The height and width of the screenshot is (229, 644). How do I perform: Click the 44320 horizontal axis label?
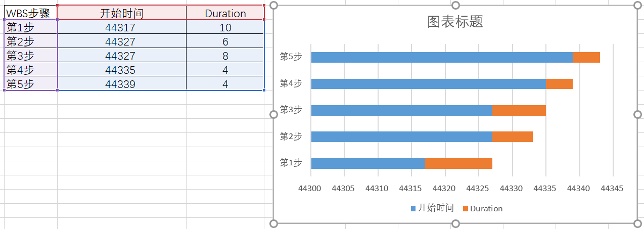point(444,188)
